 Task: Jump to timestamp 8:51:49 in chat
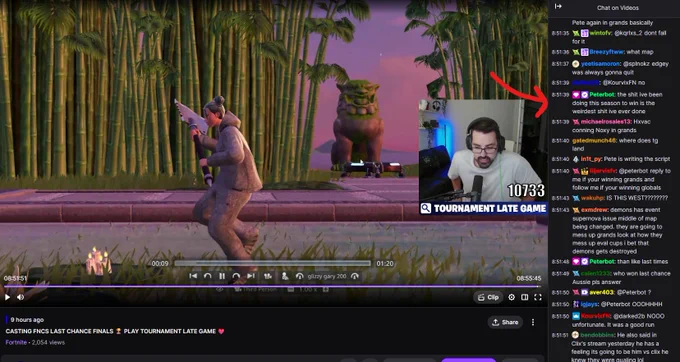point(560,274)
